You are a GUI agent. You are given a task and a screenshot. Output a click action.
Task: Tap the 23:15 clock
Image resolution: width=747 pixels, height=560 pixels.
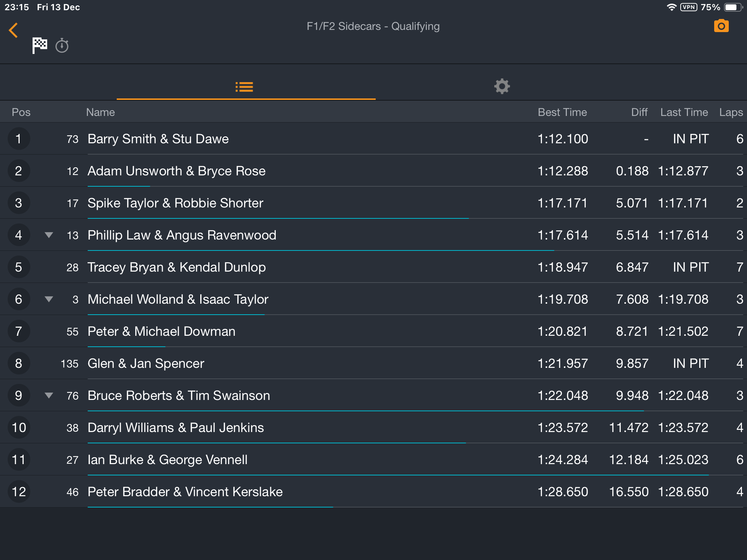tap(17, 7)
